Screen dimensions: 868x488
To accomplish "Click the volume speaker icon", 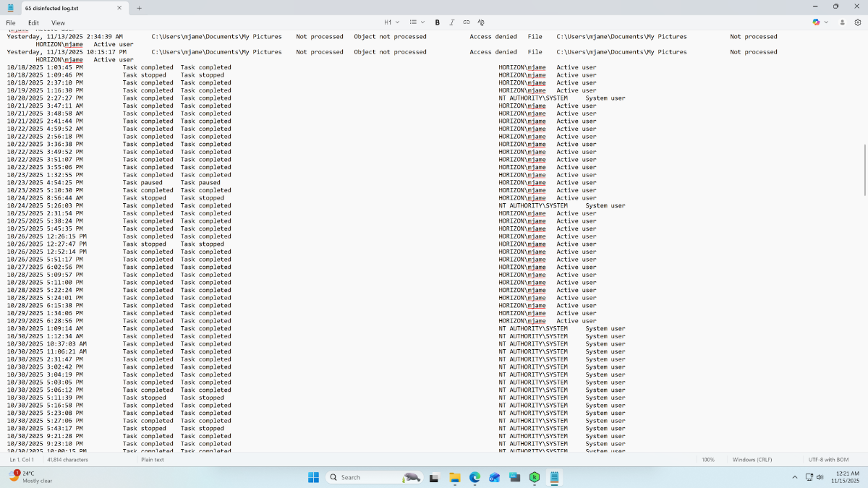I will click(x=820, y=477).
